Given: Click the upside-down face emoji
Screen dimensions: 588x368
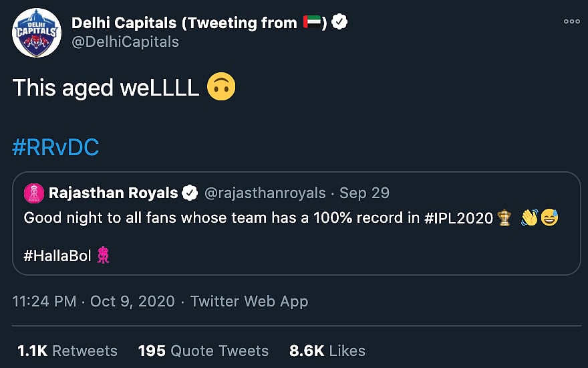Looking at the screenshot, I should [x=221, y=88].
